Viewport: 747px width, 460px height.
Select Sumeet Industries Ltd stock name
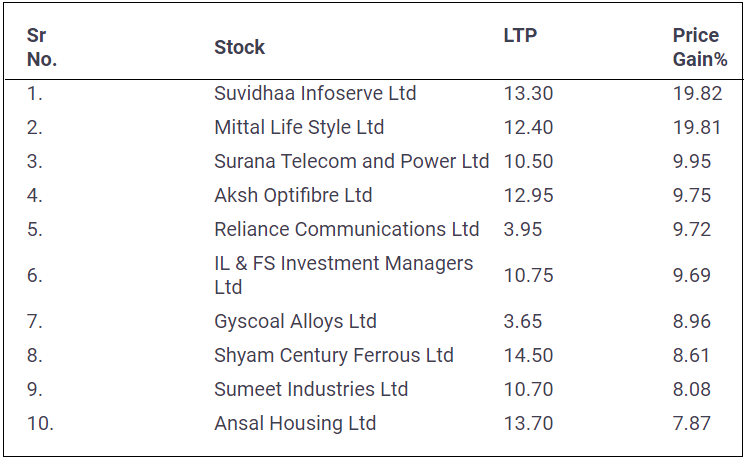click(x=311, y=390)
